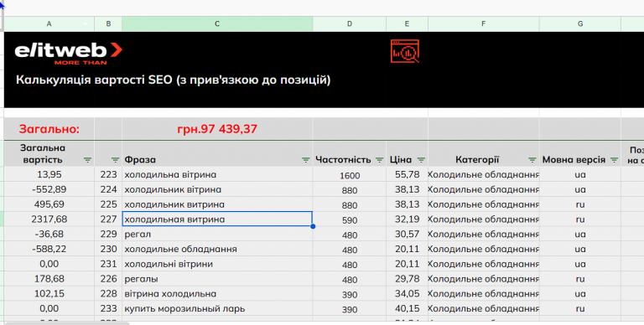Click row number cell 233
The height and width of the screenshot is (325, 644).
108,308
